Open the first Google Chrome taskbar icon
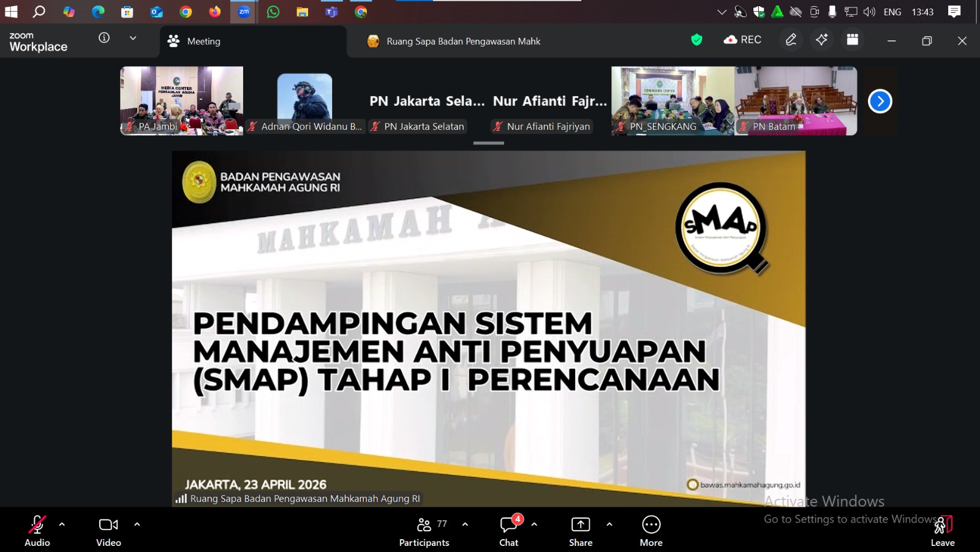Image resolution: width=980 pixels, height=552 pixels. click(x=186, y=12)
